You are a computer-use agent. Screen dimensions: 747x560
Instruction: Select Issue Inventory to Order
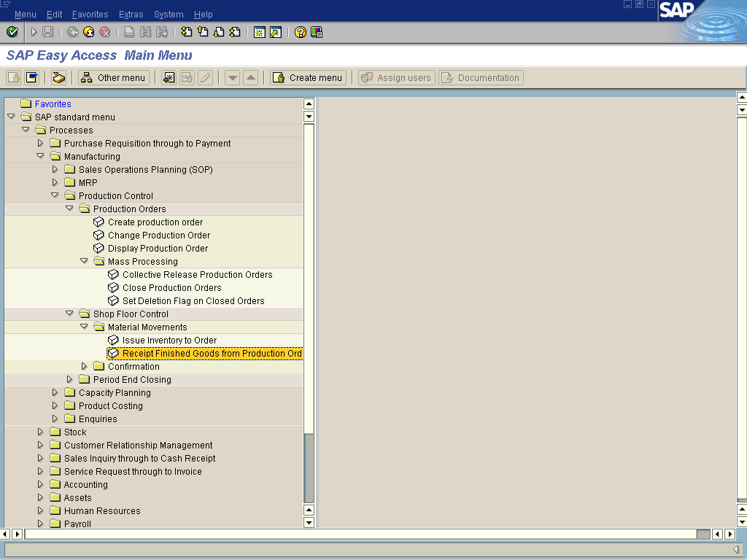click(169, 340)
